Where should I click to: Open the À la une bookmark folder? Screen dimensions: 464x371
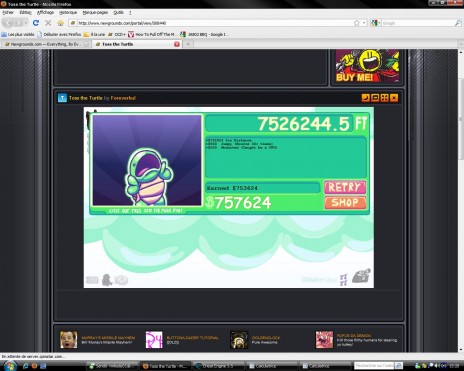click(x=94, y=34)
